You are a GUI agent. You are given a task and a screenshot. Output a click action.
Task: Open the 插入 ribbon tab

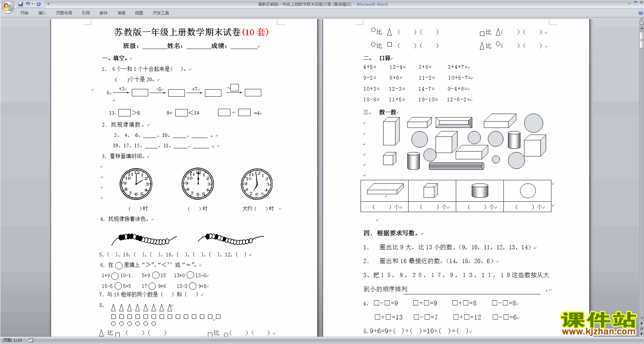point(42,13)
